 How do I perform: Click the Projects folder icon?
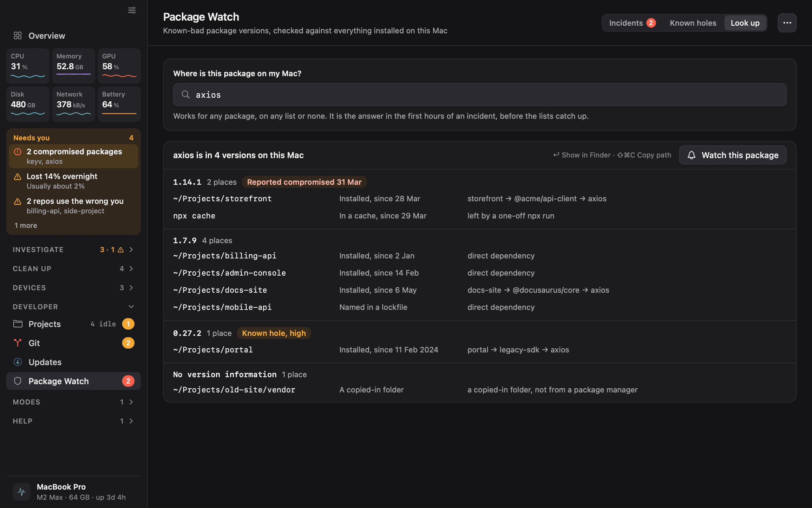(x=18, y=324)
